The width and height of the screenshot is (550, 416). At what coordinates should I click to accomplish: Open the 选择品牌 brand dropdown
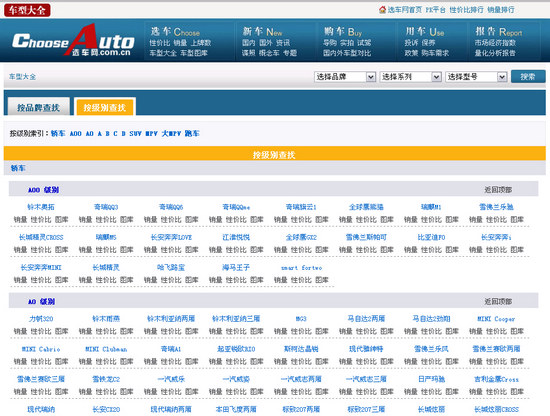[345, 77]
